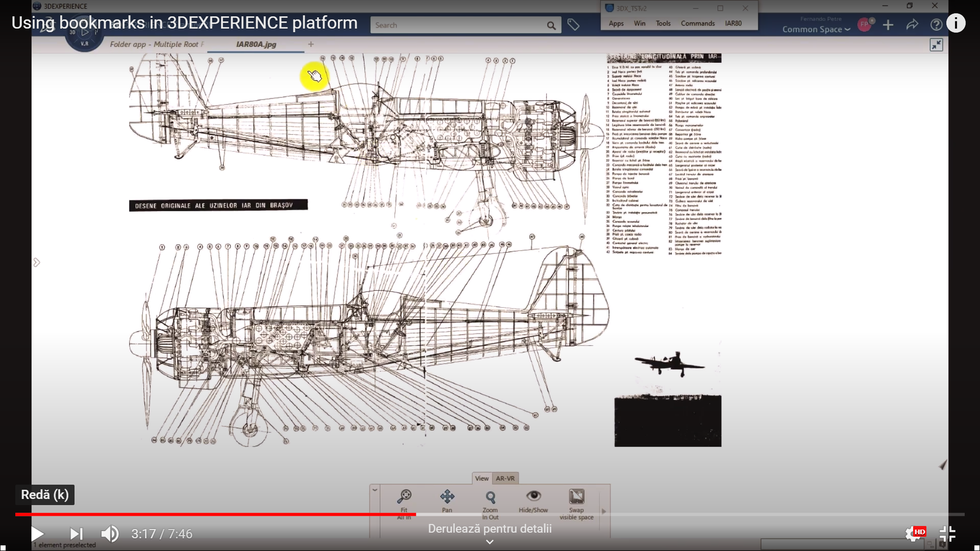This screenshot has height=551, width=980.
Task: Click the Swap visible space tool
Action: coord(576,504)
